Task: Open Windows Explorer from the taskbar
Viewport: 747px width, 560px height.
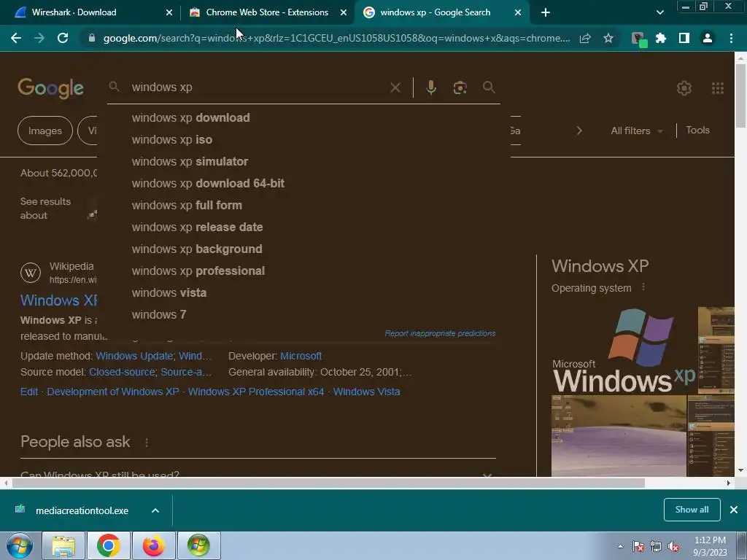Action: [63, 545]
